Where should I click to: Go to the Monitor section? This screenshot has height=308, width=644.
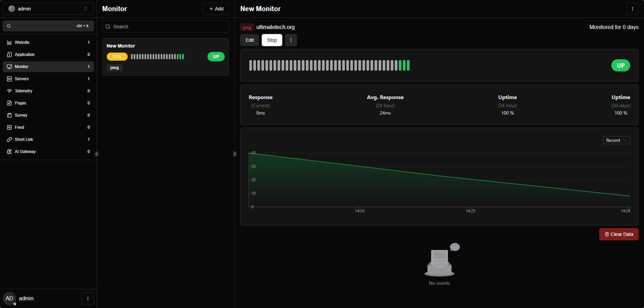point(48,67)
